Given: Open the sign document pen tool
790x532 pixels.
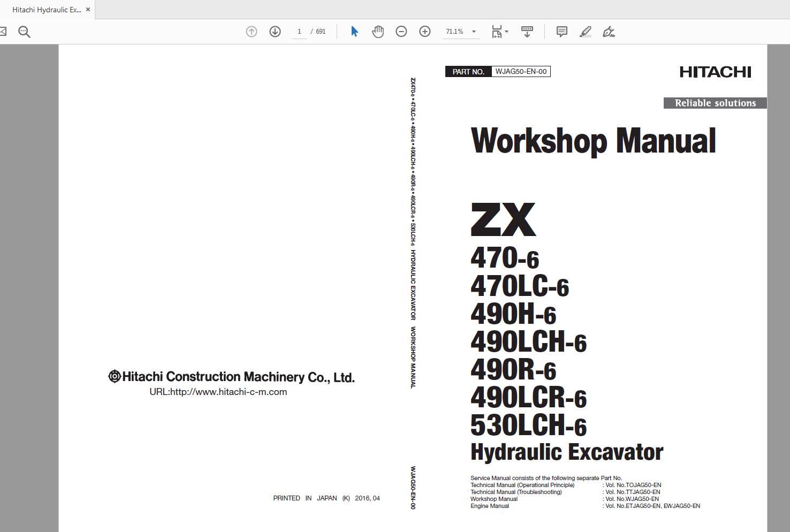Looking at the screenshot, I should (609, 32).
